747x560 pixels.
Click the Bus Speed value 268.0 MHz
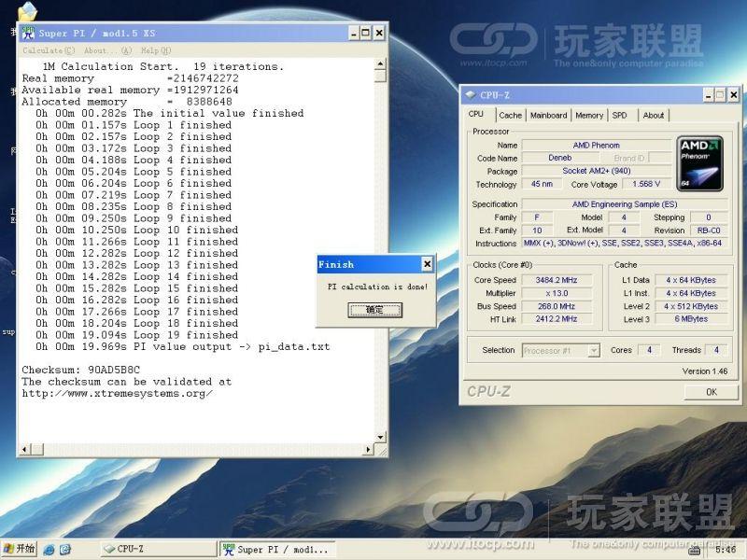[557, 306]
